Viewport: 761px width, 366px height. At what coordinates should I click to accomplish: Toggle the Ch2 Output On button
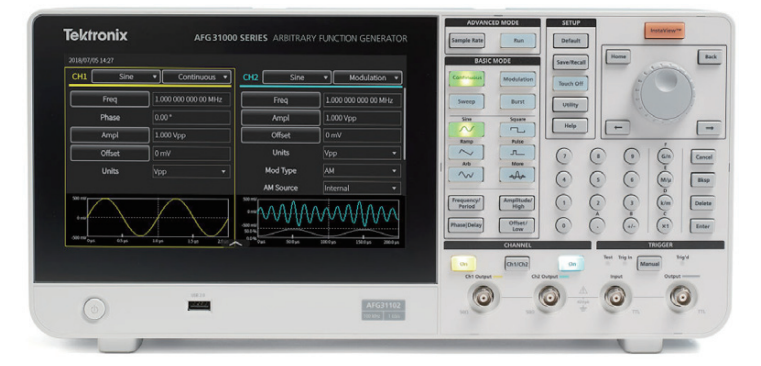tap(571, 264)
